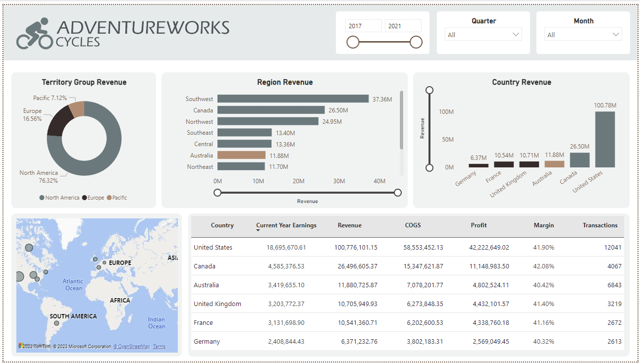Click the Canada margin value 42.08%
This screenshot has width=641, height=364.
point(544,266)
